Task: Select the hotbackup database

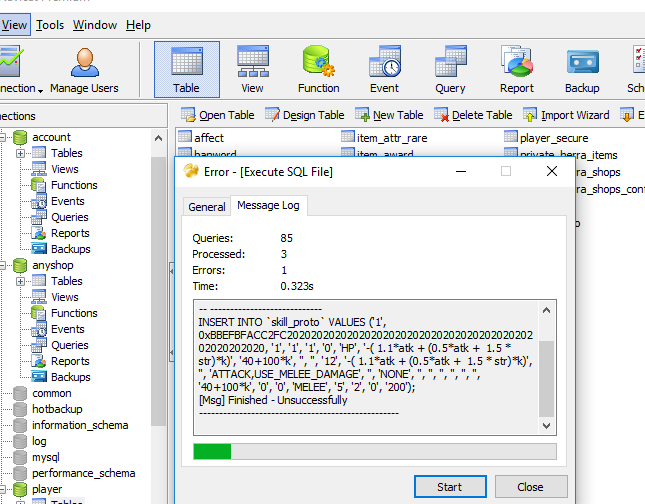Action: coord(57,409)
